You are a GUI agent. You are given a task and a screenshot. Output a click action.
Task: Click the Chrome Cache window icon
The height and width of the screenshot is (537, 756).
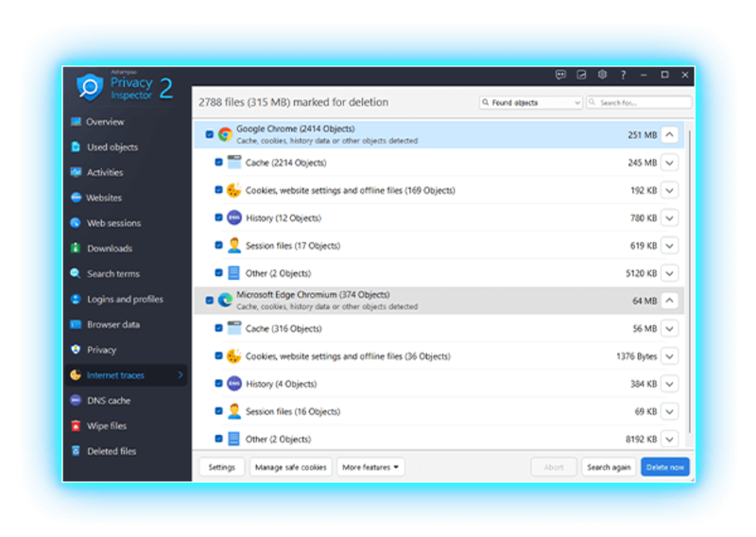click(233, 162)
